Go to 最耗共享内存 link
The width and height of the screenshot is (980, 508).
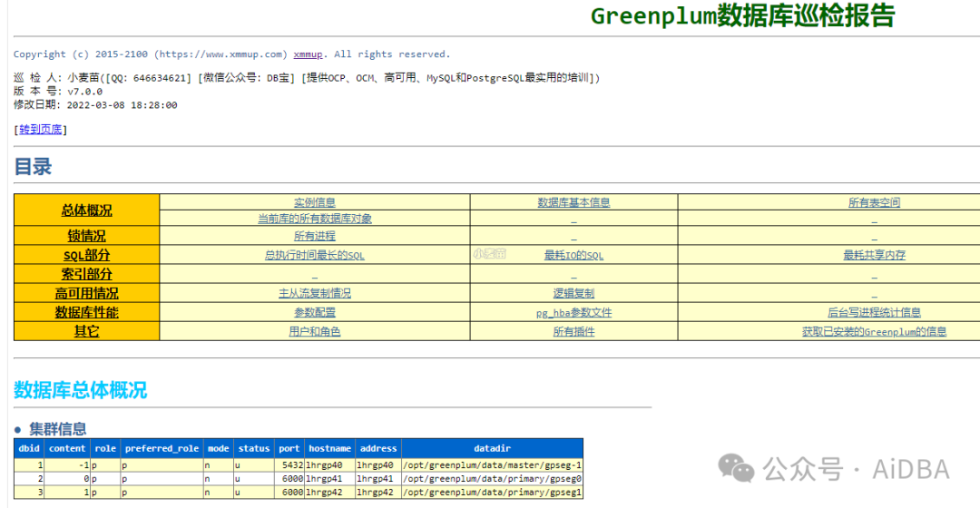tap(874, 255)
